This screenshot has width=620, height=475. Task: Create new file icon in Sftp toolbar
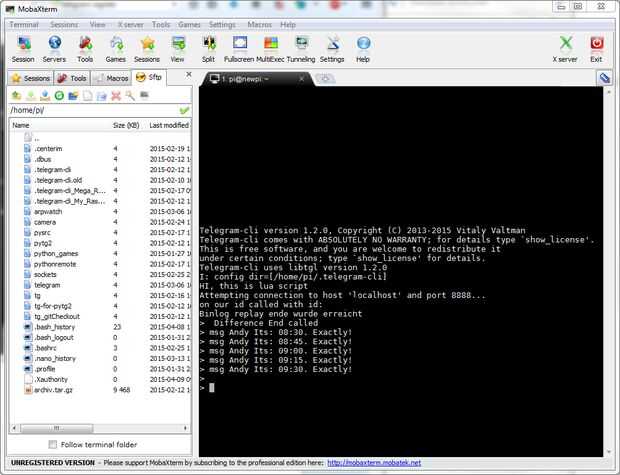coord(87,95)
